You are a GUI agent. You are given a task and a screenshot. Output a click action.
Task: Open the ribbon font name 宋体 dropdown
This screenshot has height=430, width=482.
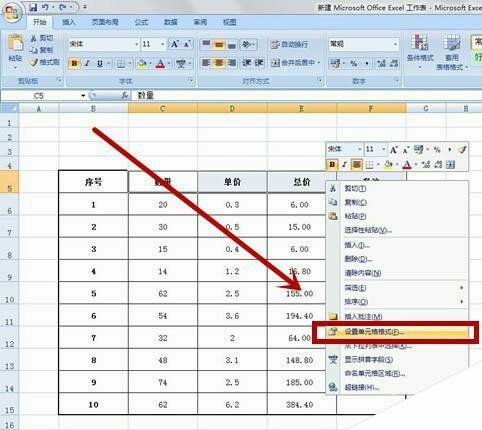136,44
